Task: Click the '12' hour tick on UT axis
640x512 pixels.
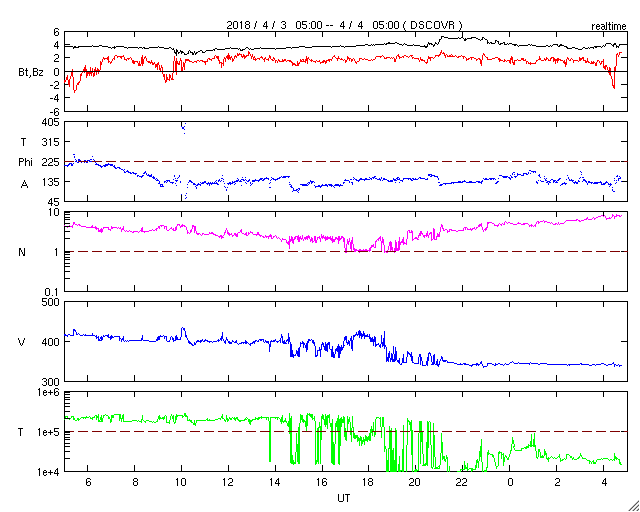Action: (228, 482)
